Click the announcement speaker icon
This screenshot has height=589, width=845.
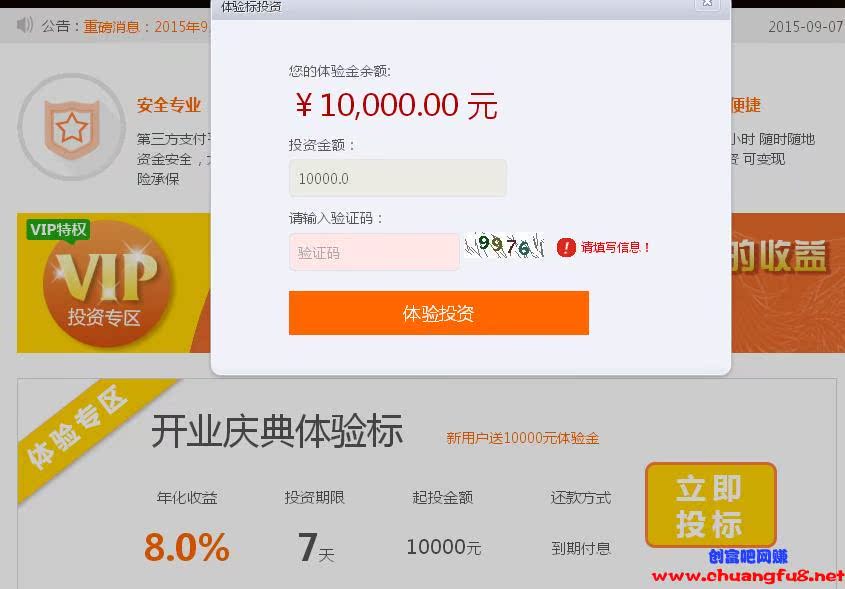click(25, 25)
